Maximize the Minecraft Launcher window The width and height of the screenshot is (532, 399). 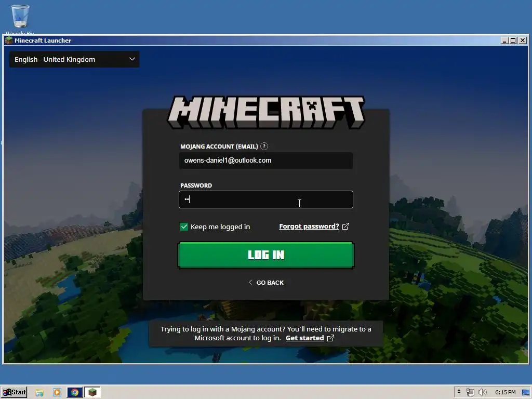pyautogui.click(x=513, y=41)
